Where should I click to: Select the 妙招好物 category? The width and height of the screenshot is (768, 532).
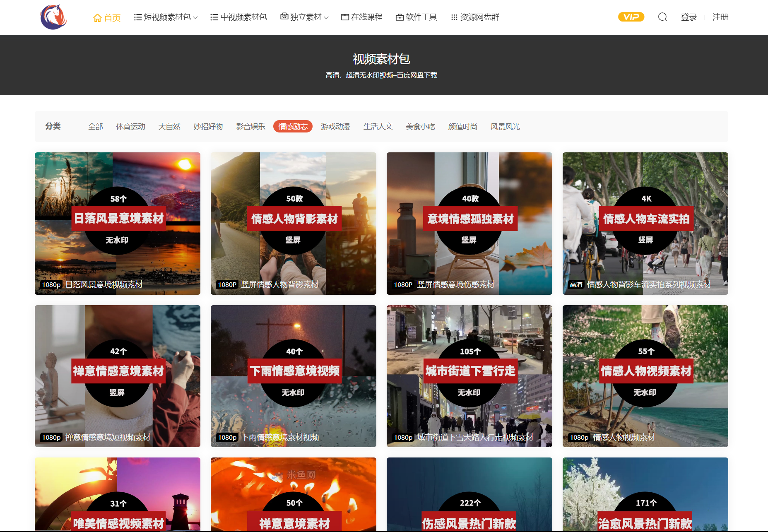tap(208, 126)
